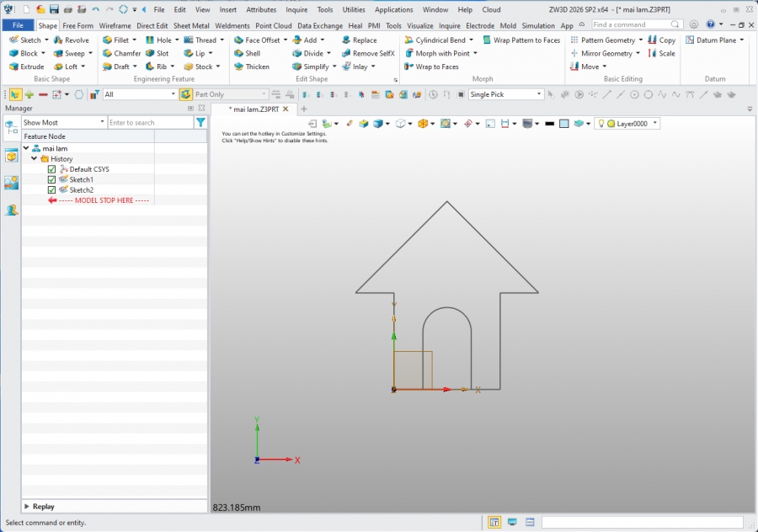The height and width of the screenshot is (532, 758).
Task: Select the Extrude tool
Action: pos(27,66)
